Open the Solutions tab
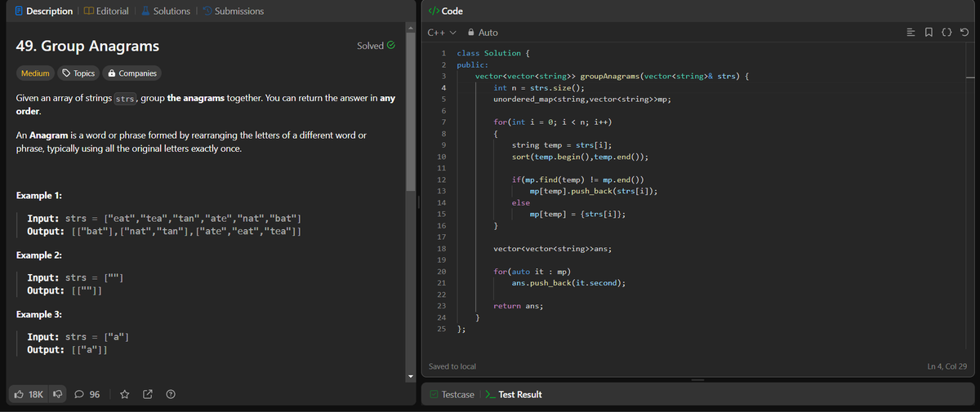The height and width of the screenshot is (412, 980). pyautogui.click(x=164, y=11)
